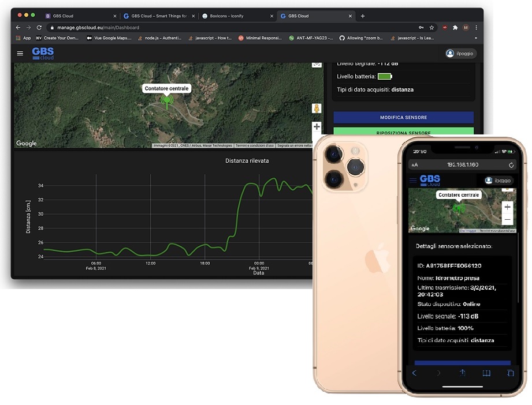Screen dimensions: 532x405
Task: Click the RIPOSIZIONA SENSORE button
Action: point(403,132)
